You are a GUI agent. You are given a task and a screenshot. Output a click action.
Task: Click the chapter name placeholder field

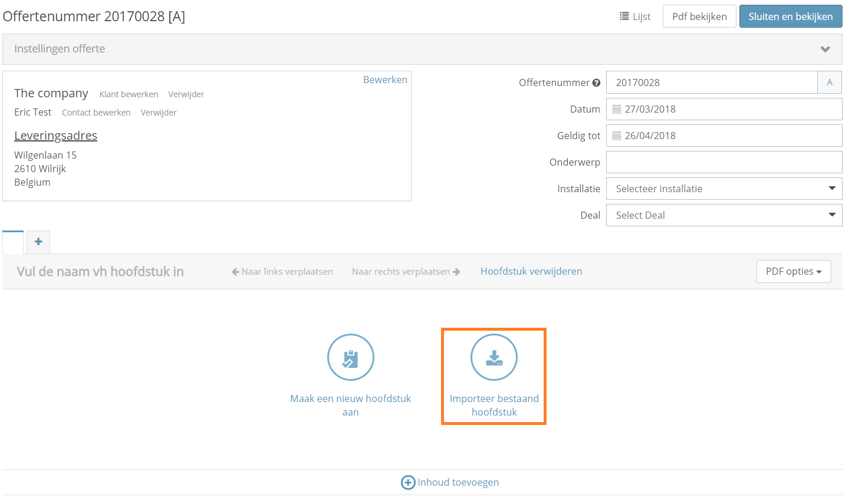pos(100,272)
